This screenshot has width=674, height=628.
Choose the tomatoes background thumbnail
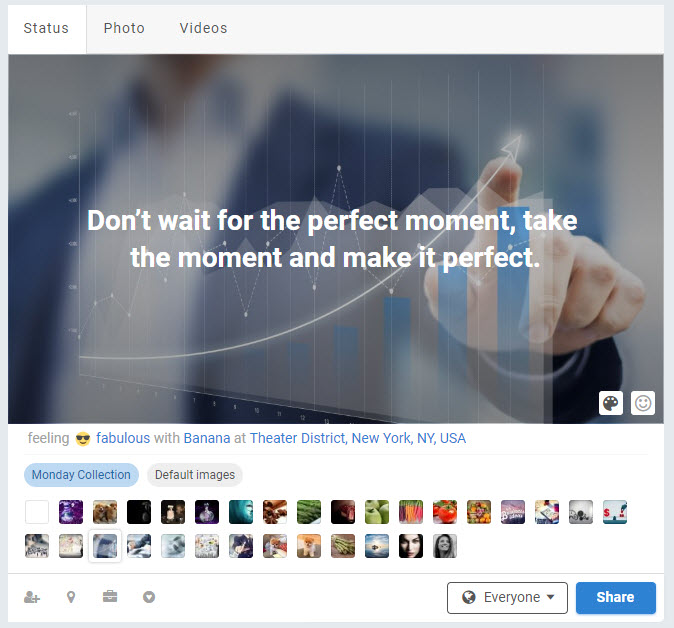click(445, 512)
